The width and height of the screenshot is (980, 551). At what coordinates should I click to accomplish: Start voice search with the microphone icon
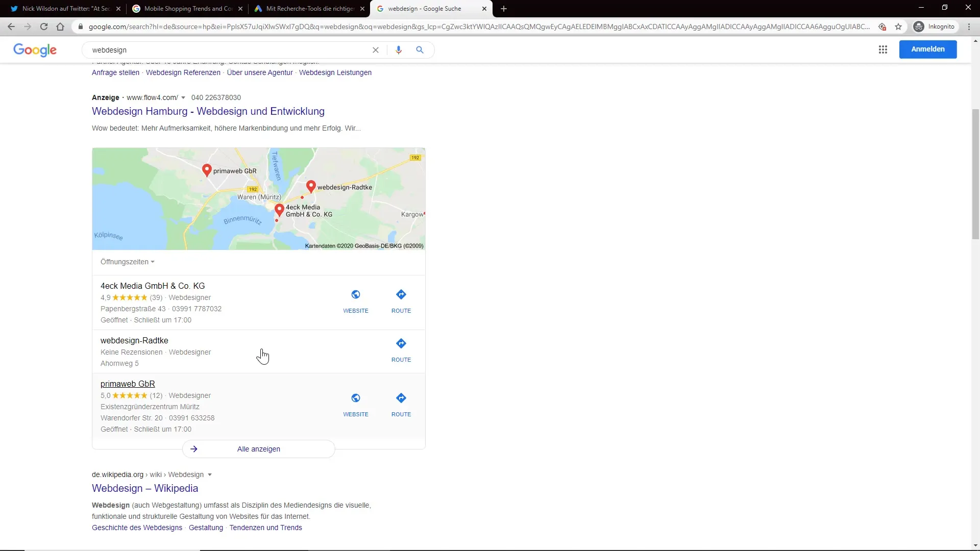(399, 50)
